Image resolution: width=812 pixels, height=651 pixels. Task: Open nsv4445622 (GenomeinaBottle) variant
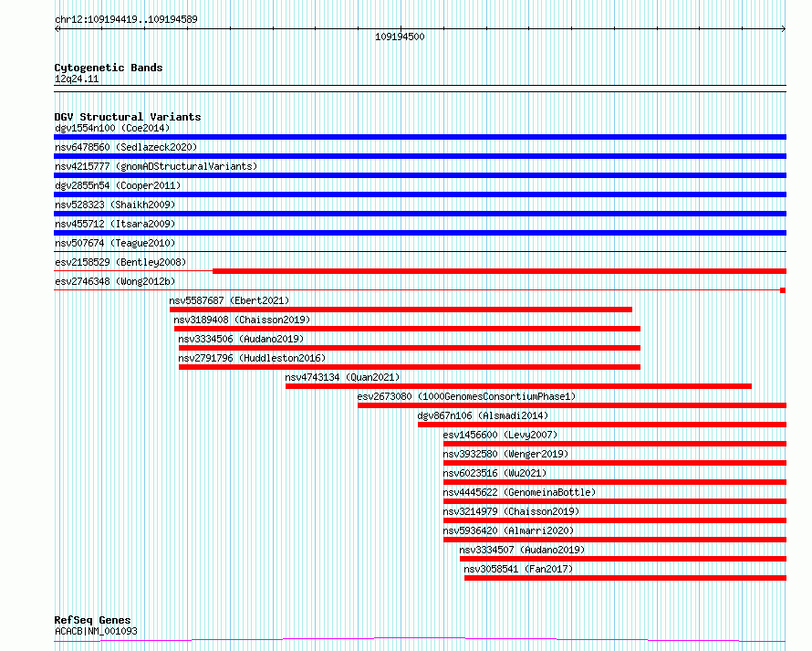519,492
